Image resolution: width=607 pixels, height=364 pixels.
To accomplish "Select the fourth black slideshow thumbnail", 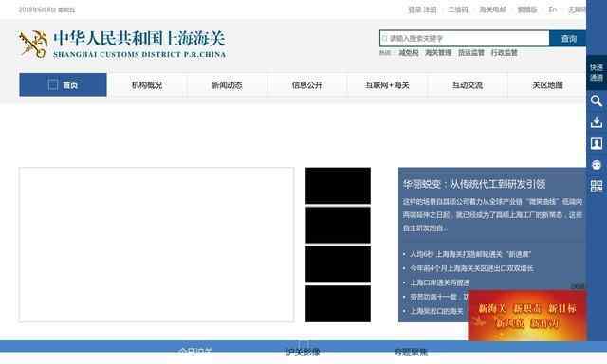I will (338, 303).
